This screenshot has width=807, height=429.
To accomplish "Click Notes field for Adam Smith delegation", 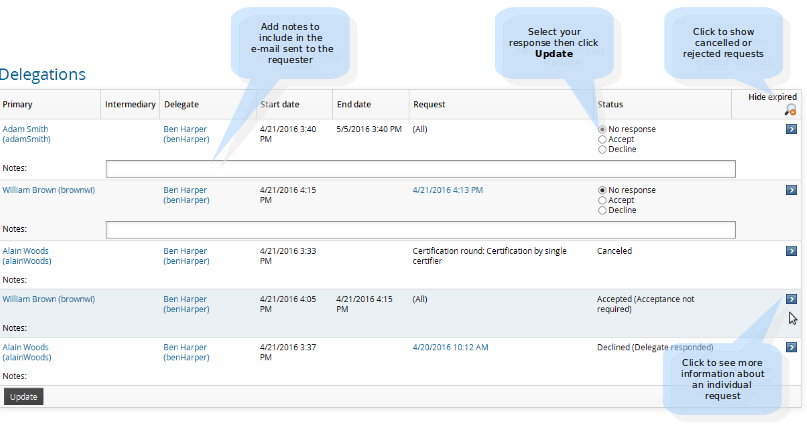I will (420, 169).
